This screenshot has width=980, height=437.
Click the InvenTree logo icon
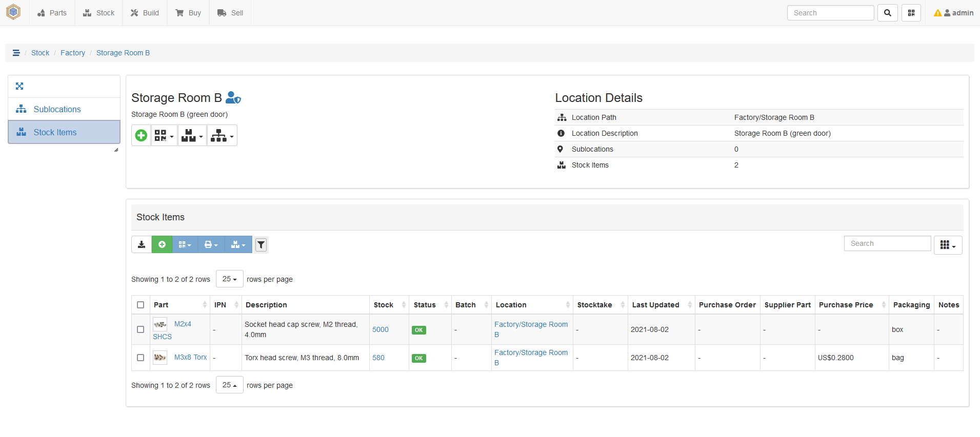pos(13,12)
